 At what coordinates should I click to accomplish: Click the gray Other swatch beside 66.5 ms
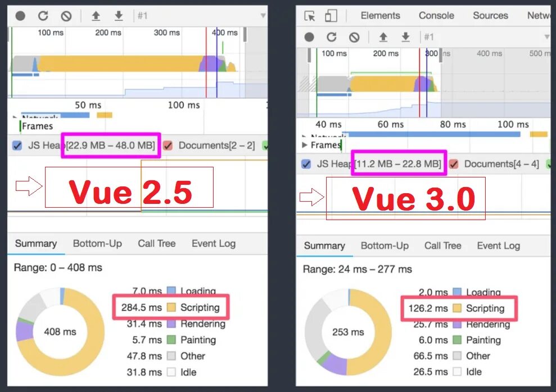pyautogui.click(x=457, y=356)
